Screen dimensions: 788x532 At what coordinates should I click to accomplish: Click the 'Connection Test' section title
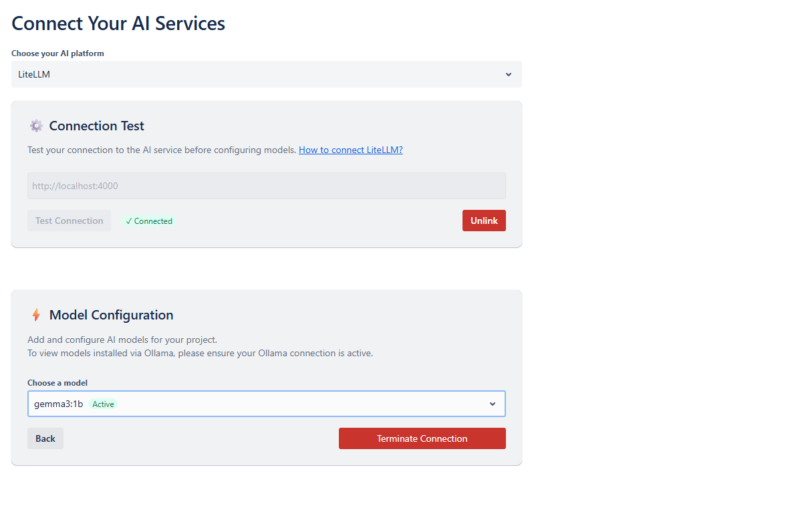coord(97,126)
